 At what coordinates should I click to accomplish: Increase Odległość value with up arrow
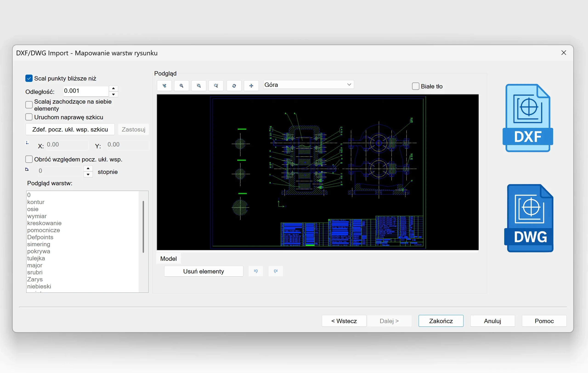click(113, 89)
